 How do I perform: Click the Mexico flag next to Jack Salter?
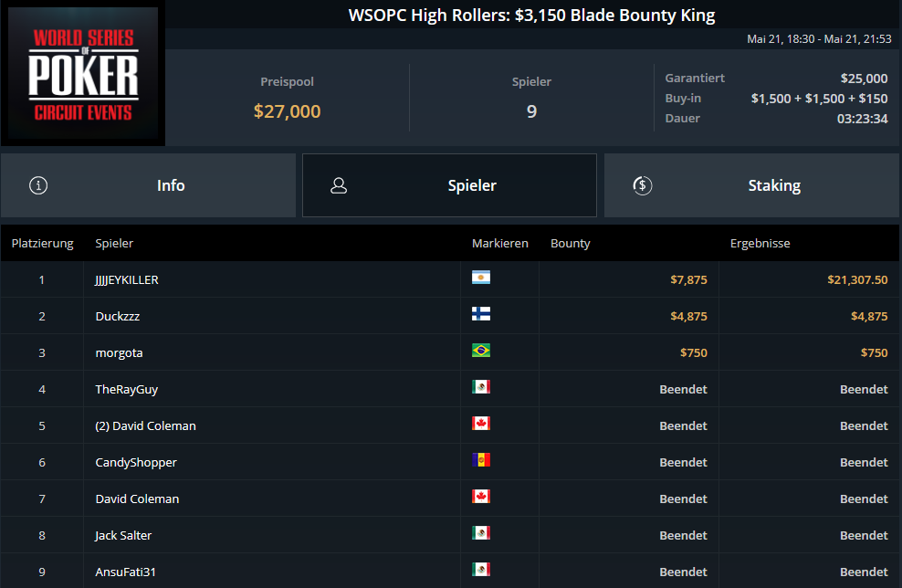click(481, 533)
